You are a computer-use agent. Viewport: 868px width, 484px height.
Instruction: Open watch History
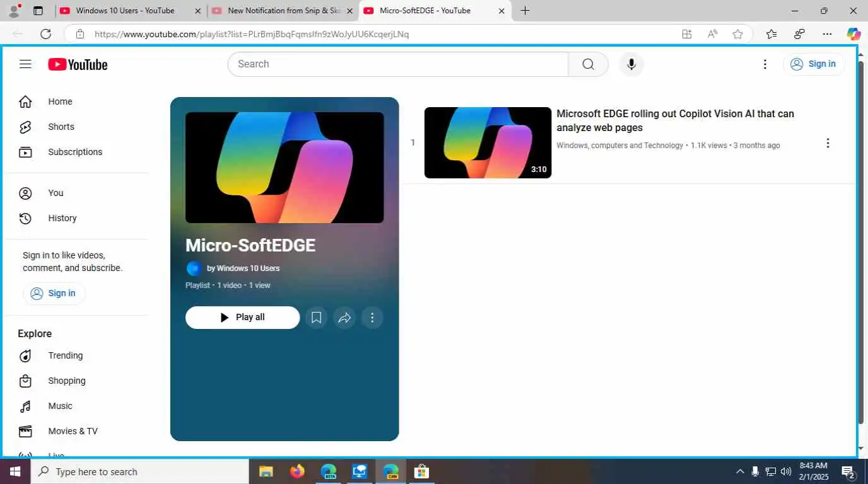coord(62,218)
